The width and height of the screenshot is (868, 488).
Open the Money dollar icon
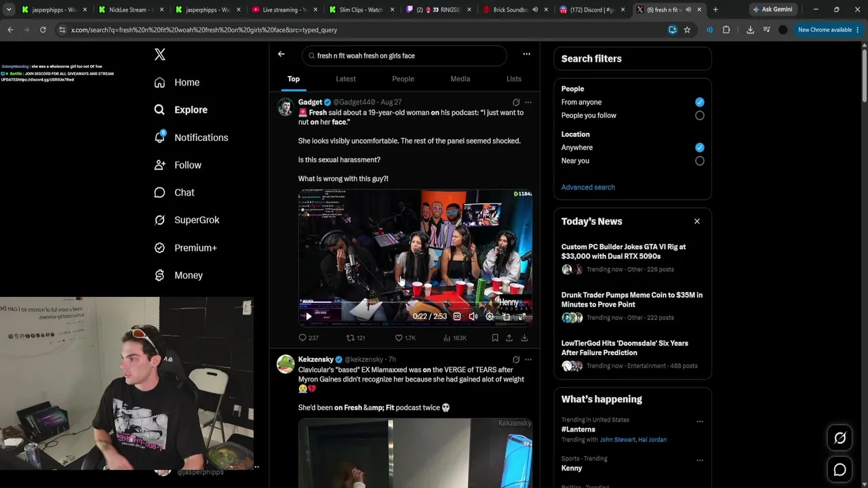click(159, 275)
